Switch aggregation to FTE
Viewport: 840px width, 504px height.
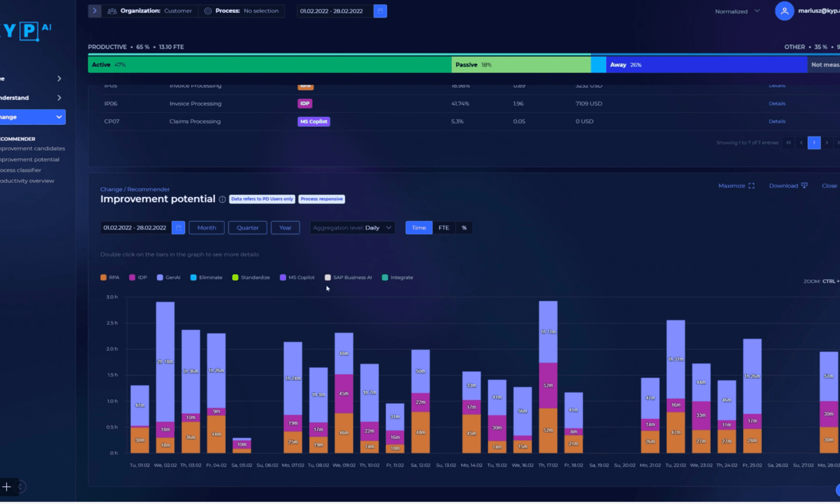pos(444,227)
